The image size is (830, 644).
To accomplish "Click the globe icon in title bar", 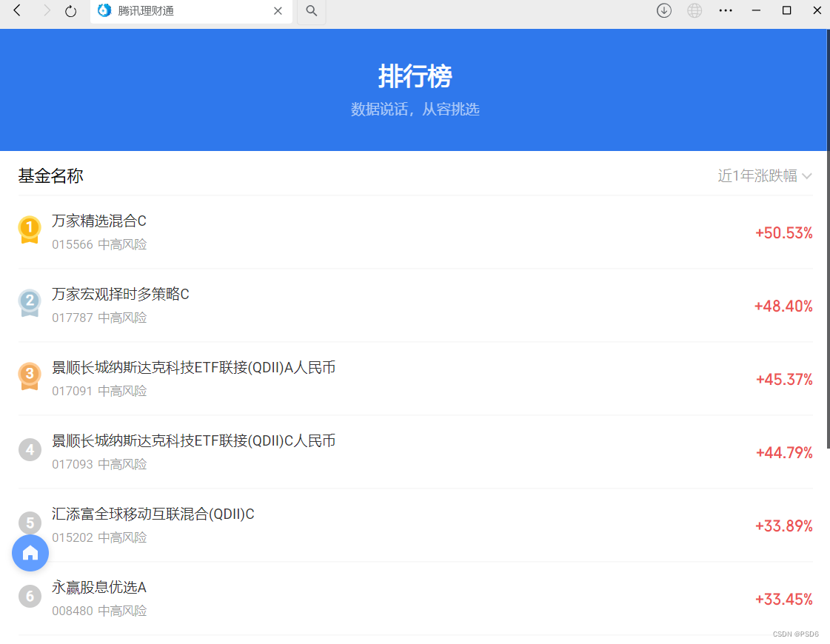I will (x=695, y=10).
